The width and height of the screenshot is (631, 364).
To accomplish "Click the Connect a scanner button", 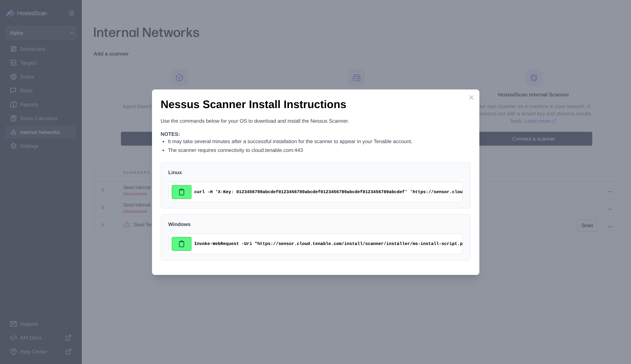I will tap(533, 139).
